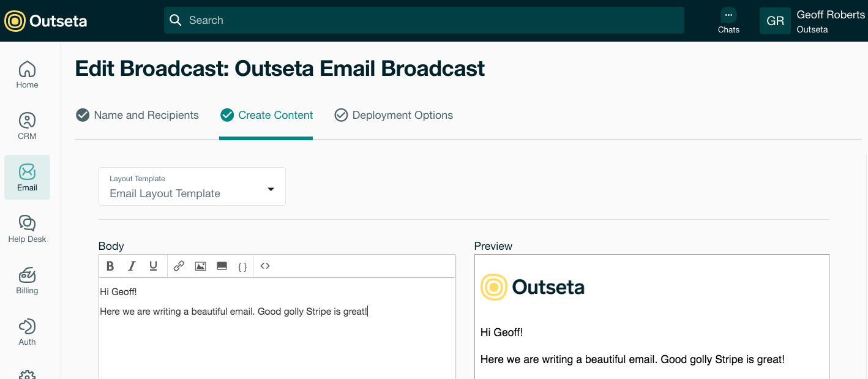Toggle underline formatting in Body editor
Screen dimensions: 868x379
(x=153, y=266)
